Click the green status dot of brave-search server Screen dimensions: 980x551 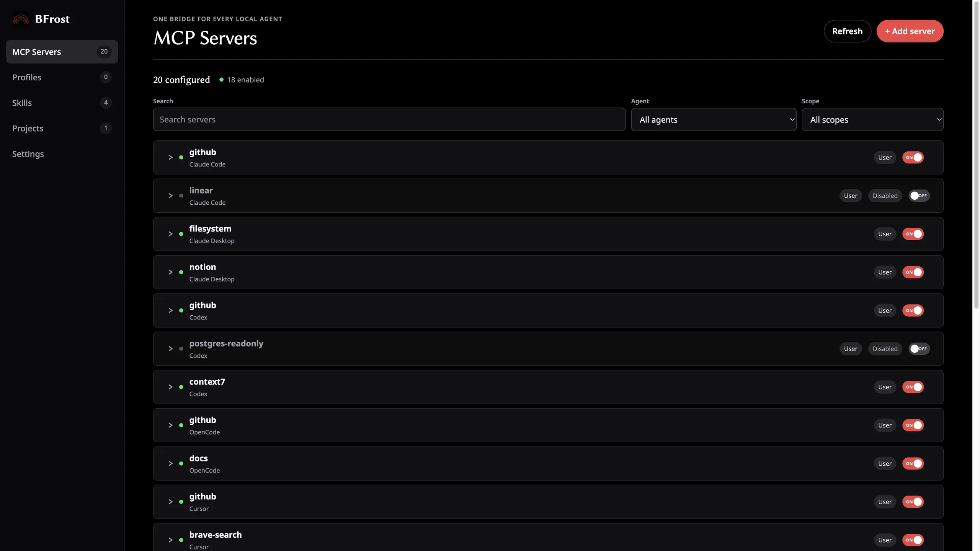point(181,540)
